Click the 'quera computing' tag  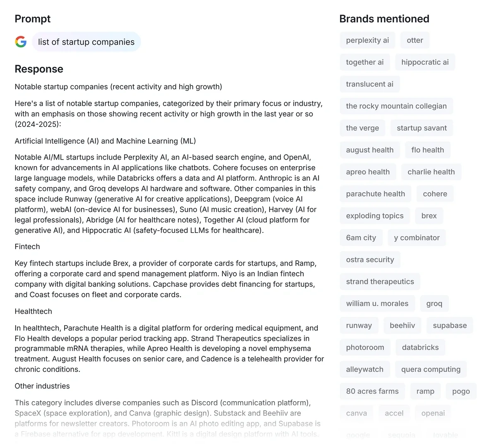coord(430,370)
